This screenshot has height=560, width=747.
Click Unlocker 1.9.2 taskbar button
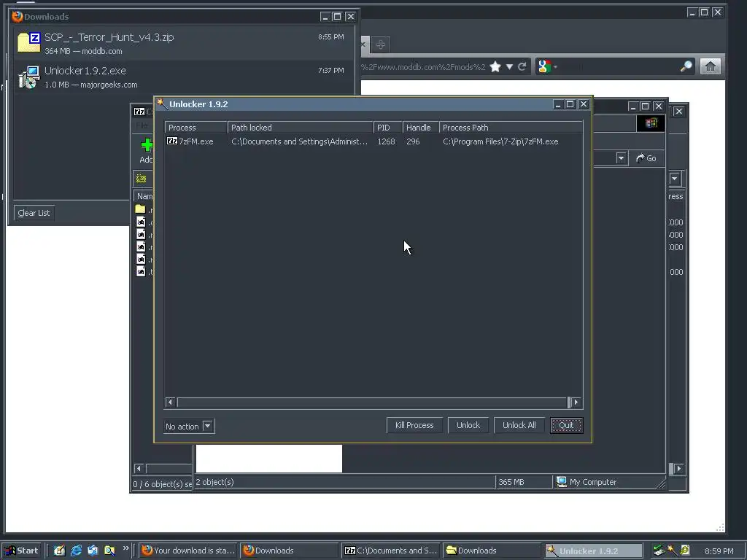click(x=593, y=551)
